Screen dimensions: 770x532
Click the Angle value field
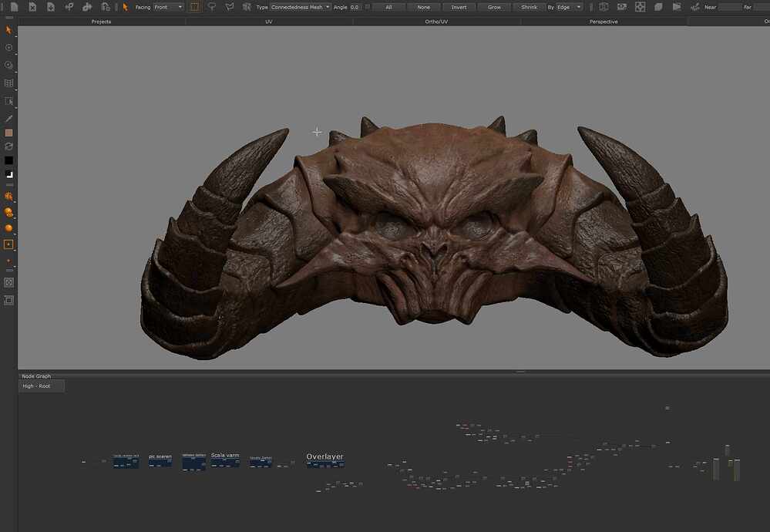[355, 7]
